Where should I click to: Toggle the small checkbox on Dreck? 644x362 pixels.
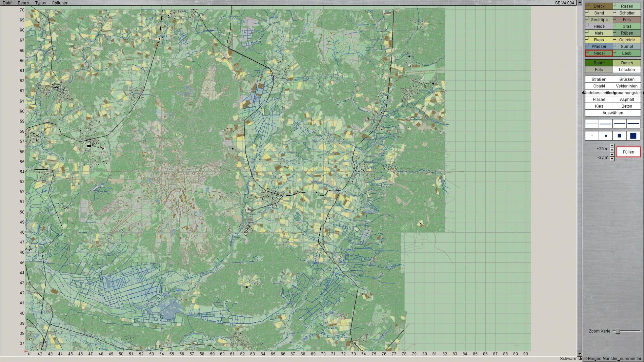[x=587, y=4]
